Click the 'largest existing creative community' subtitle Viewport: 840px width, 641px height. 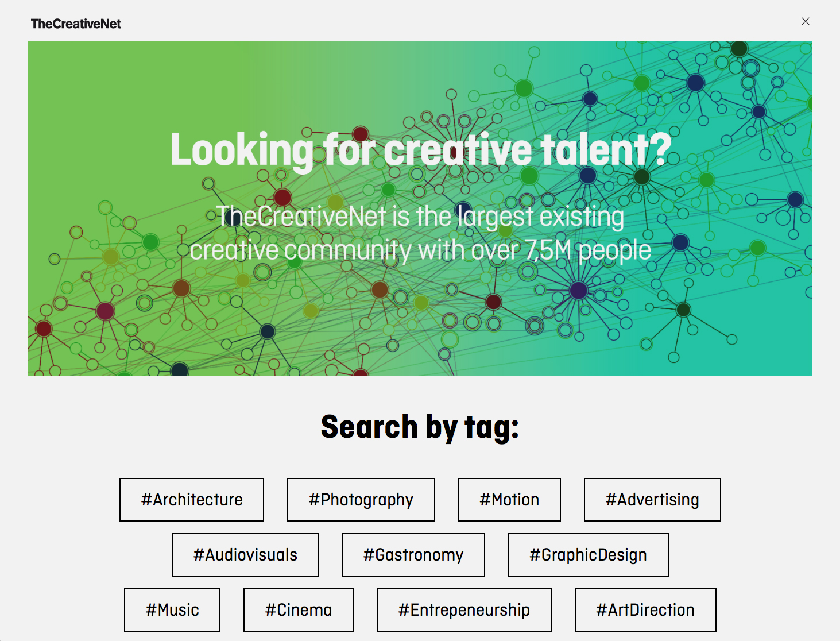pyautogui.click(x=420, y=233)
